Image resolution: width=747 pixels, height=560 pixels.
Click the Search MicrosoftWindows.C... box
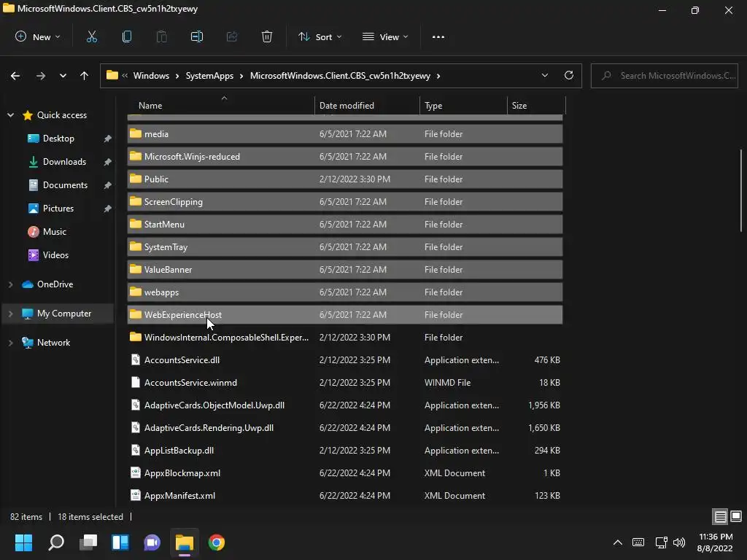click(x=664, y=76)
